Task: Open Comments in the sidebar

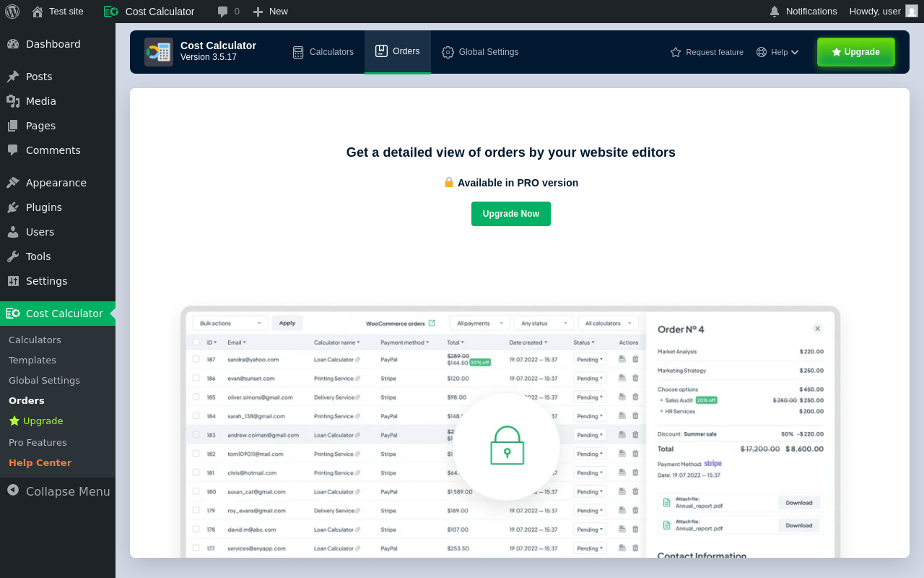Action: pos(58,150)
